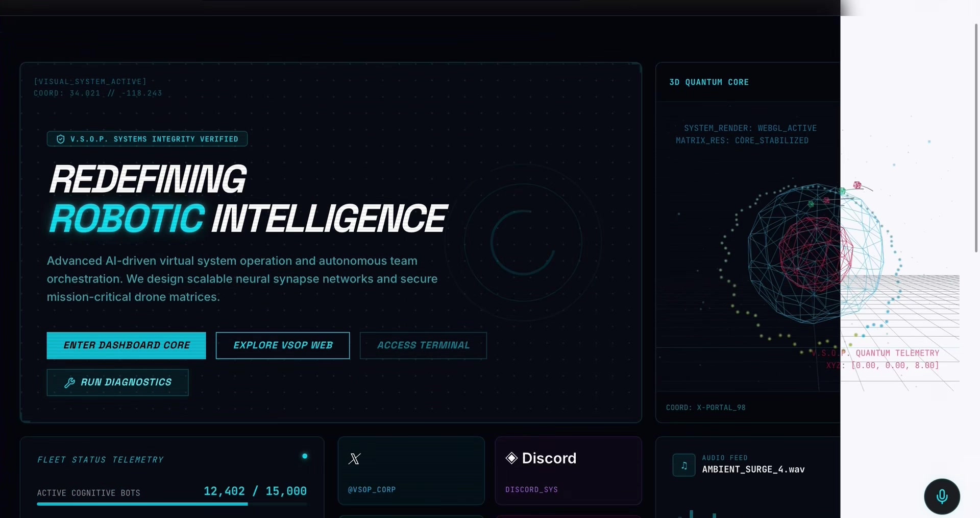Screen dimensions: 980x518
Task: Click the 3D QUANTUM CORE panel title
Action: click(x=709, y=82)
